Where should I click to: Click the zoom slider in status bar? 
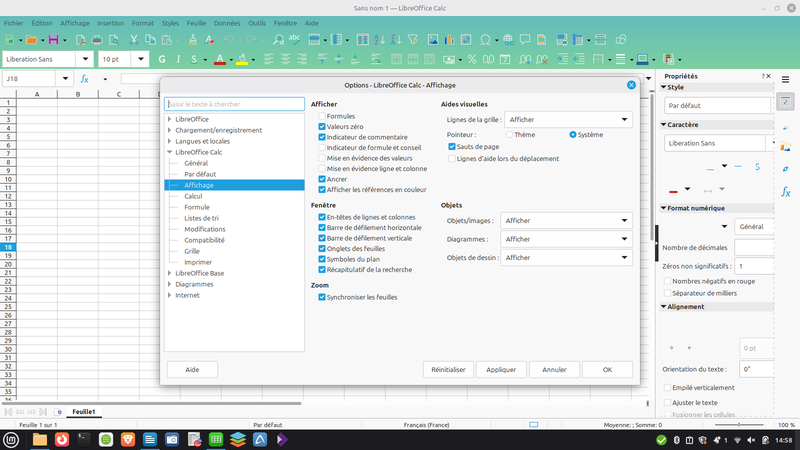pyautogui.click(x=739, y=424)
